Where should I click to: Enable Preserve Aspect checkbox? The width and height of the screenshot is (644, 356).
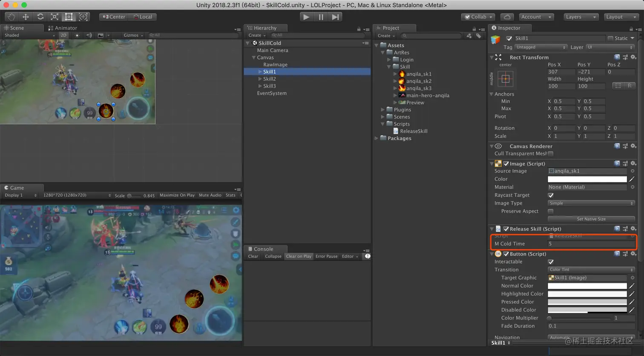click(x=551, y=211)
